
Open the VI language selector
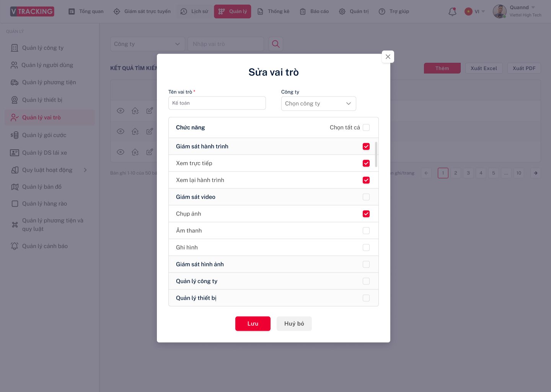click(474, 11)
